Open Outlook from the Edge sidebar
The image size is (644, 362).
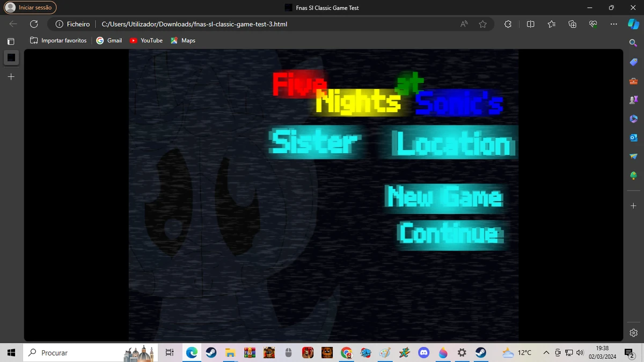point(633,137)
